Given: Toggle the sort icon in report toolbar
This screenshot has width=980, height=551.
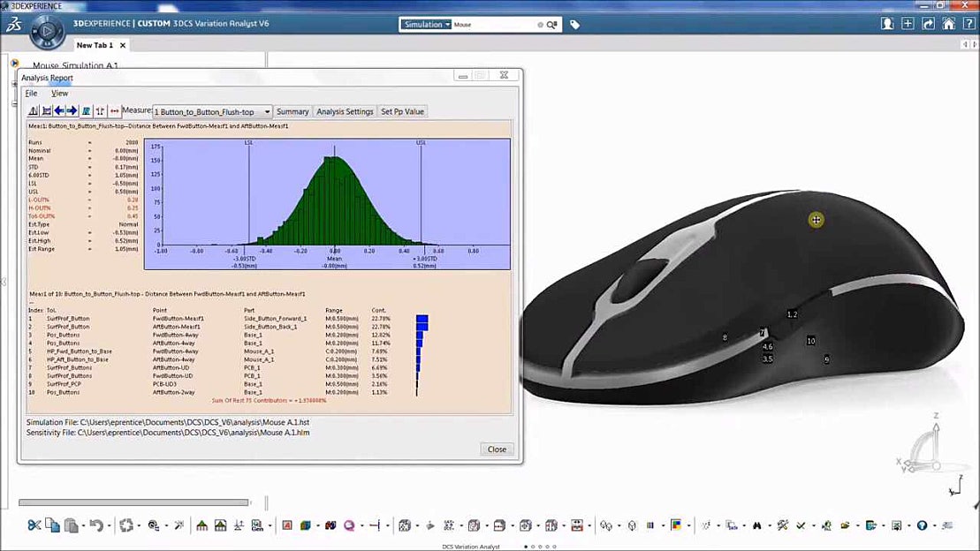Looking at the screenshot, I should click(101, 110).
